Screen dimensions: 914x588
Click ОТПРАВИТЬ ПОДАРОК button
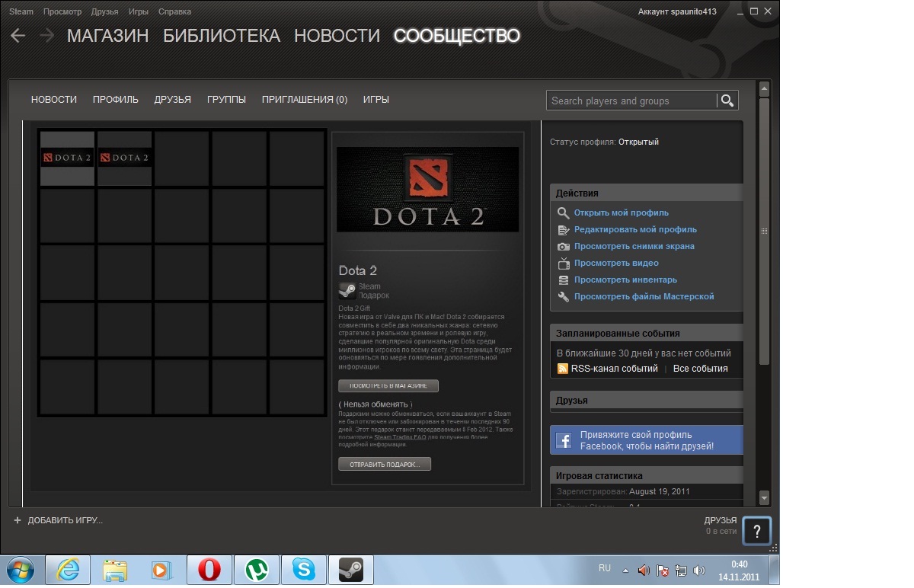coord(385,464)
